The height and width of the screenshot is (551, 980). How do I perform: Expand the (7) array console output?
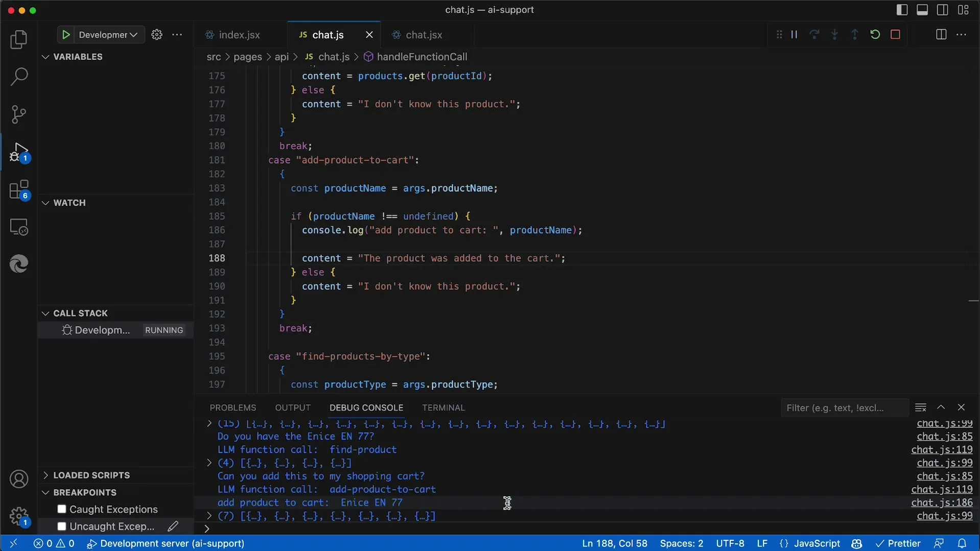tap(209, 516)
